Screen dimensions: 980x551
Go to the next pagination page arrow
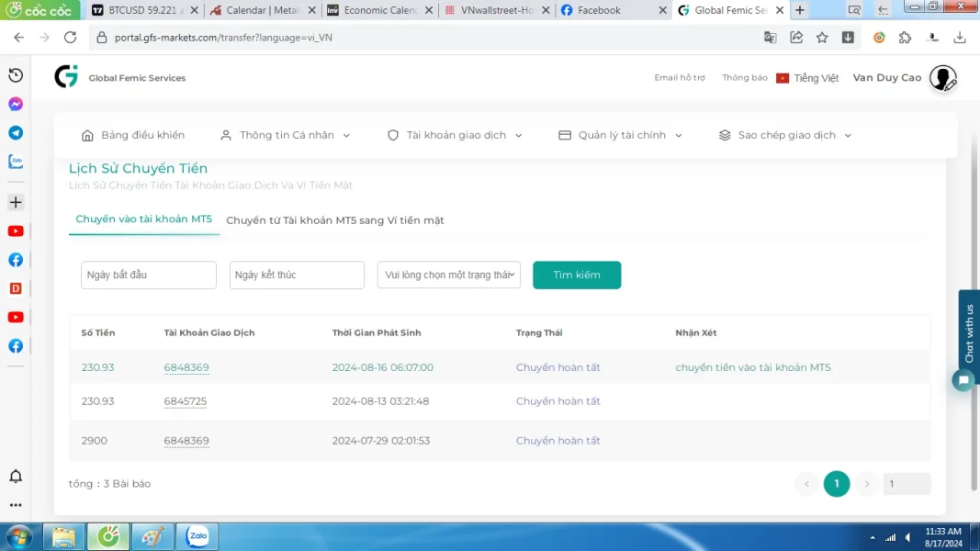[867, 484]
